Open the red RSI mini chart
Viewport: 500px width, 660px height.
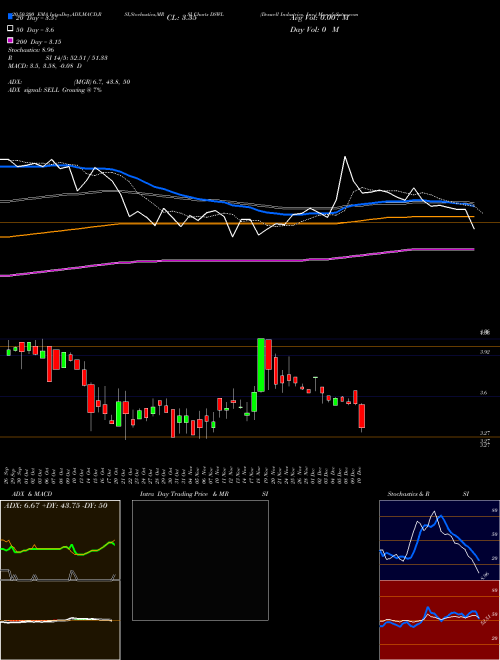(439, 620)
